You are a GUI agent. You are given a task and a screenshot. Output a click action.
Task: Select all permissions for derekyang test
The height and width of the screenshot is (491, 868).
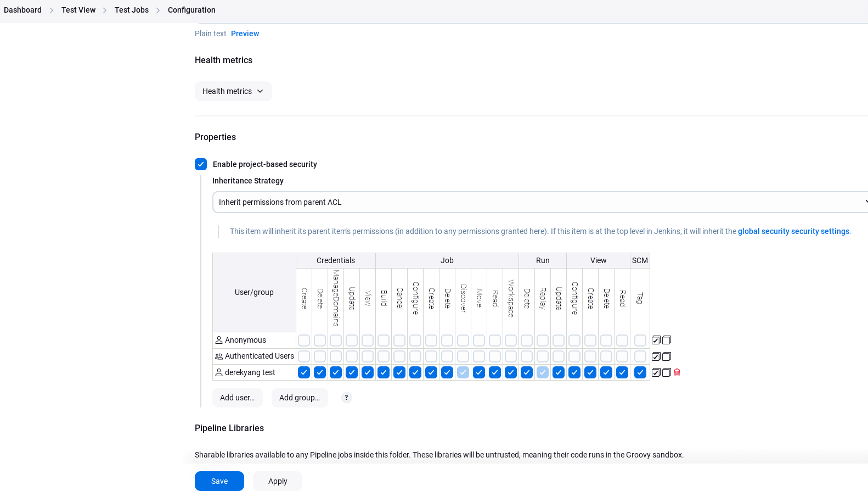coord(656,372)
